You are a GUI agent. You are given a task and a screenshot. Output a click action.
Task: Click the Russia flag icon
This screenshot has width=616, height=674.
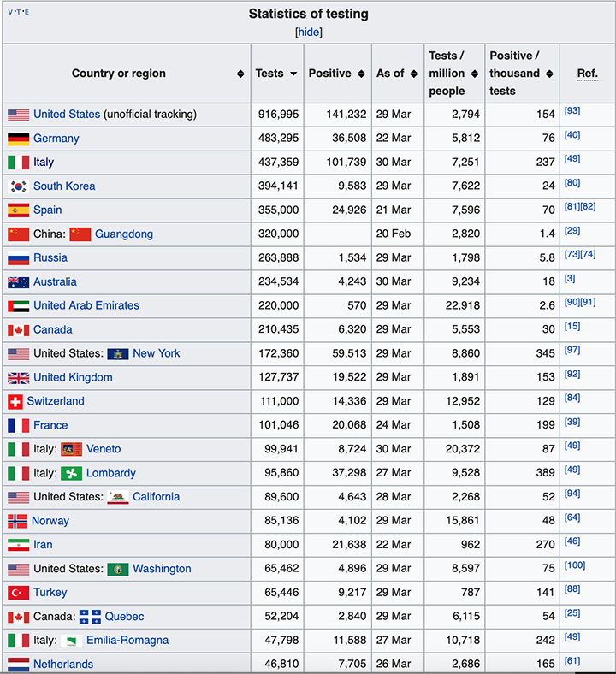coord(19,258)
